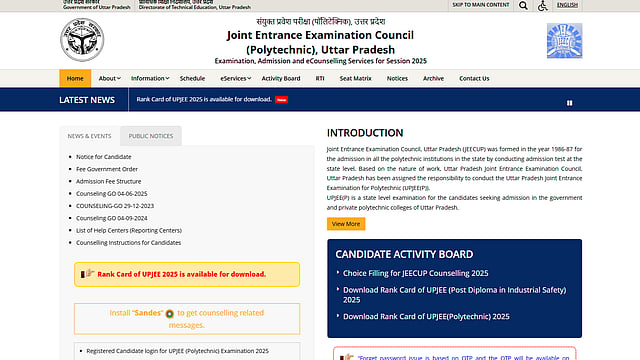Click the blue JEECUP logo image
Viewport: 640px width, 360px height.
(564, 41)
